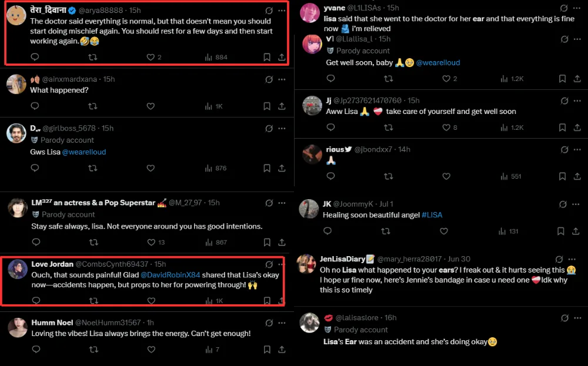
Task: Open the @wearelloud mention in 'Gws Lisa' tweet
Action: (84, 152)
